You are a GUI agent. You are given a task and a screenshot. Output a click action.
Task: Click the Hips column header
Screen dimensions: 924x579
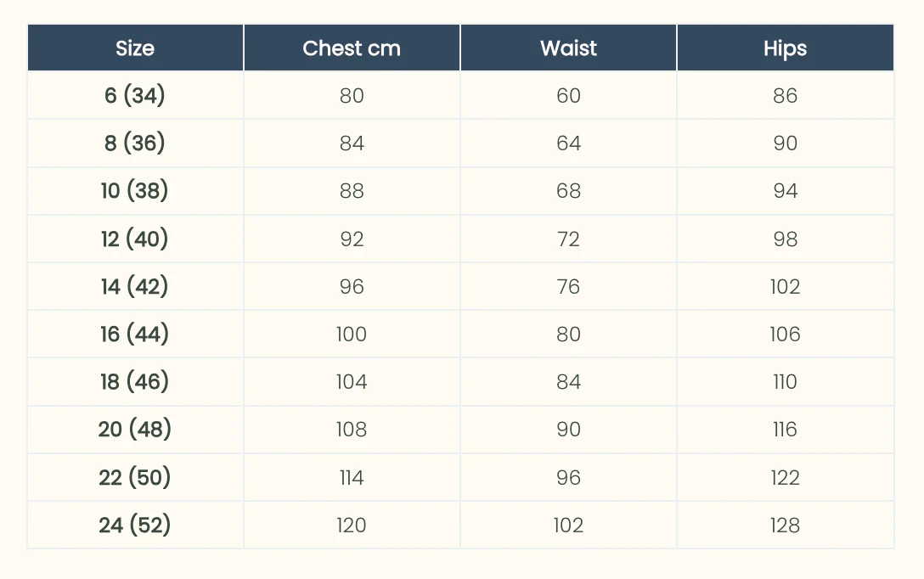tap(786, 48)
